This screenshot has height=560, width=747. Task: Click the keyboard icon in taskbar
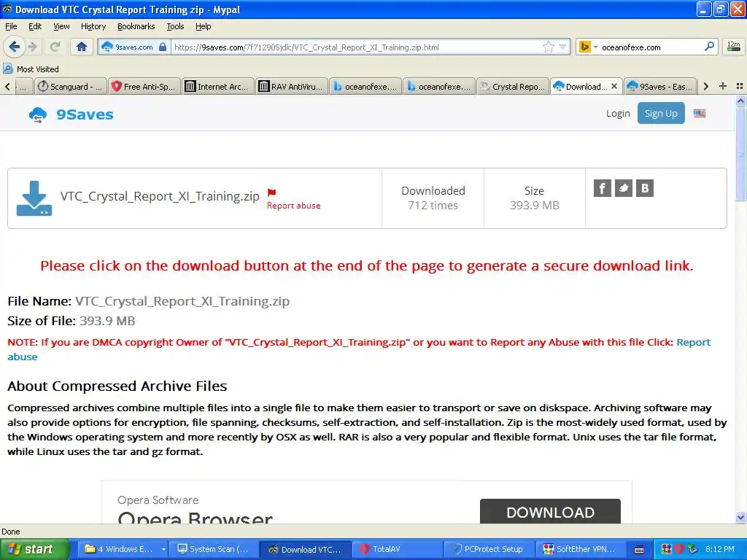pos(639,550)
